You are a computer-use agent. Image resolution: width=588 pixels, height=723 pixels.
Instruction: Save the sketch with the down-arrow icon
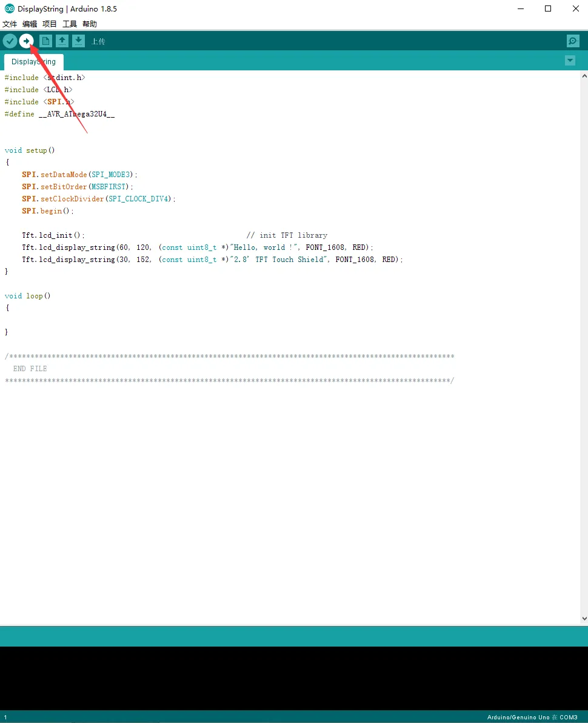[x=79, y=41]
